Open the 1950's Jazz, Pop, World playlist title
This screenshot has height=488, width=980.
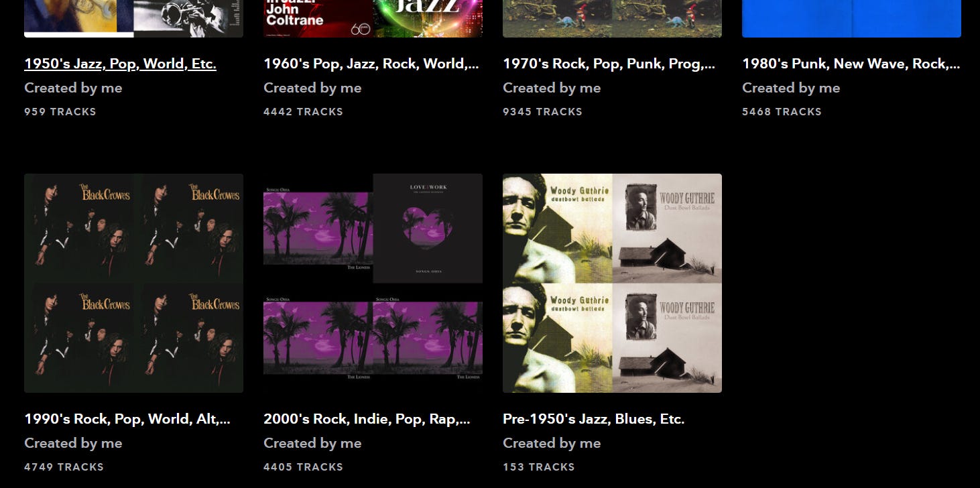coord(120,64)
